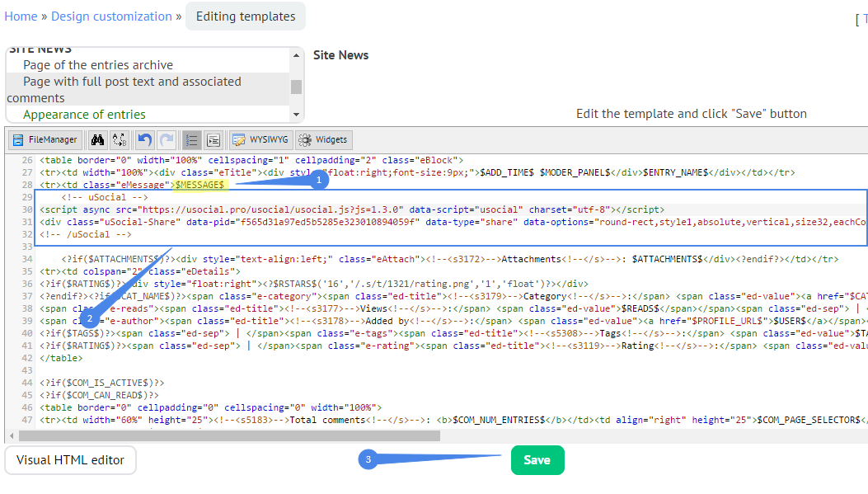The image size is (868, 494).
Task: Click the horizontal scrollbar left arrow
Action: [12, 435]
